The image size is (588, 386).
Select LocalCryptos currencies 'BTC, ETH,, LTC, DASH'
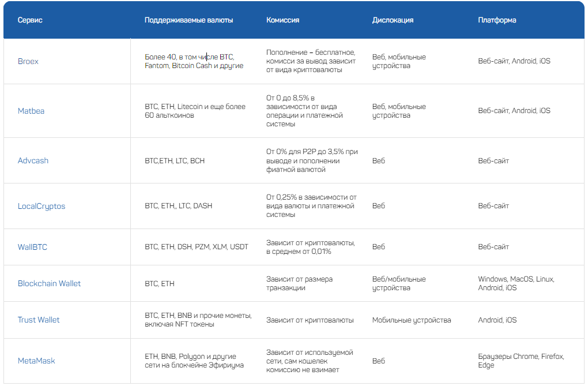point(179,206)
